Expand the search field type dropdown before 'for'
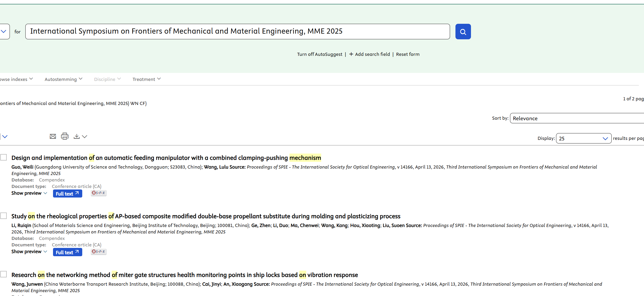Image resolution: width=644 pixels, height=296 pixels. [x=4, y=32]
